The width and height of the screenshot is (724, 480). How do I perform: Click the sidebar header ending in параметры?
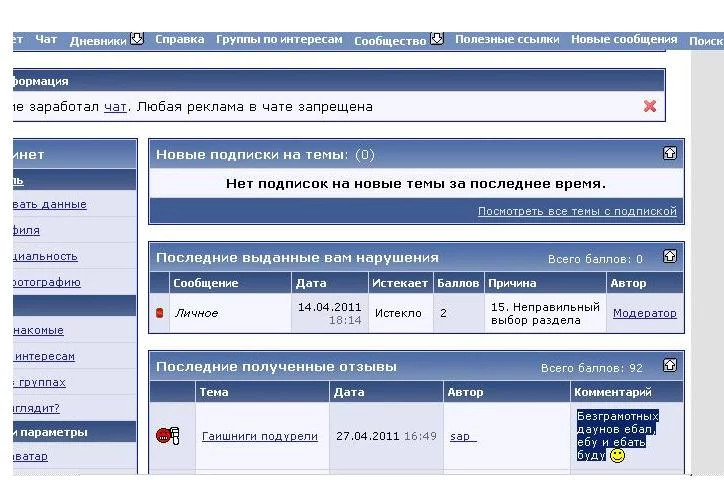[74, 432]
